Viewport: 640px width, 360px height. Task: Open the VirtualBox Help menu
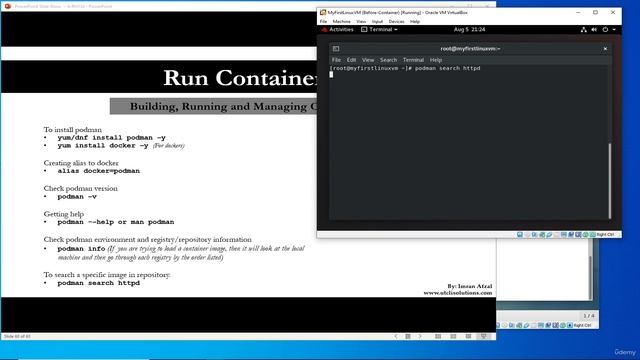(415, 21)
